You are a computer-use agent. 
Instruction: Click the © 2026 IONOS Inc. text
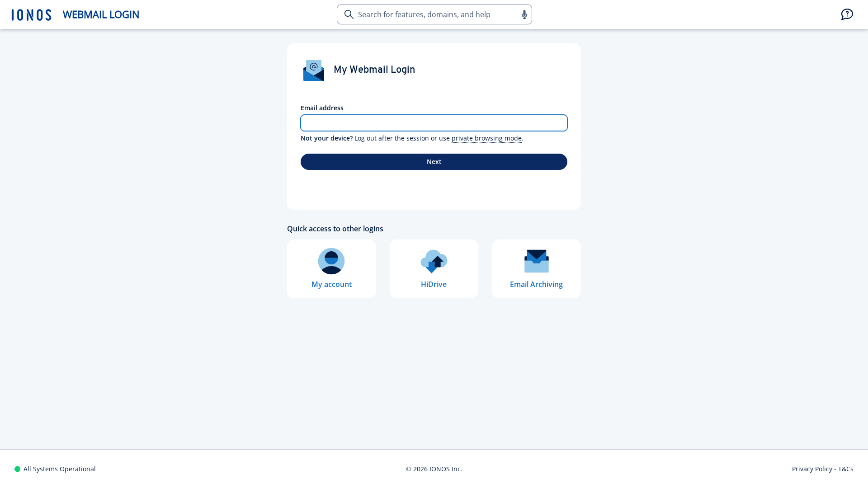click(x=434, y=469)
